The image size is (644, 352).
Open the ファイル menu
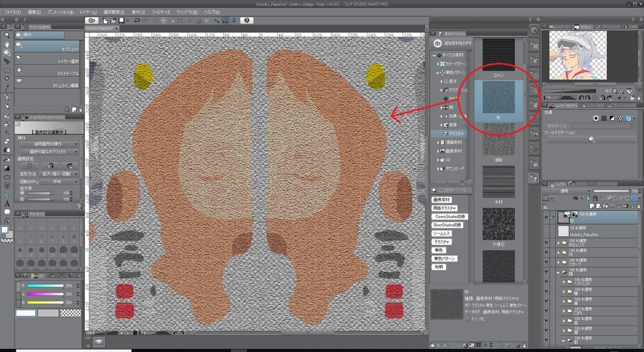coord(13,12)
